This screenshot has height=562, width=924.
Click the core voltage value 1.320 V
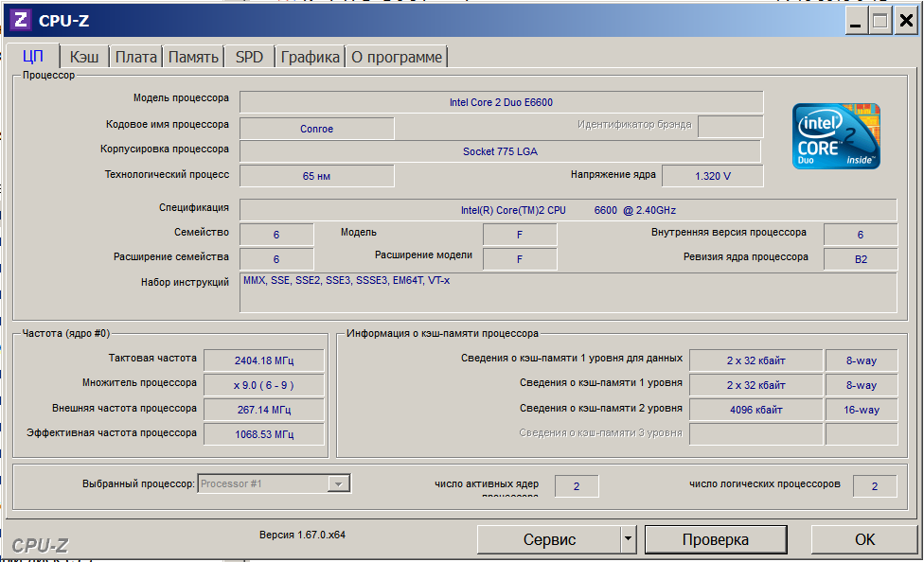coord(712,176)
